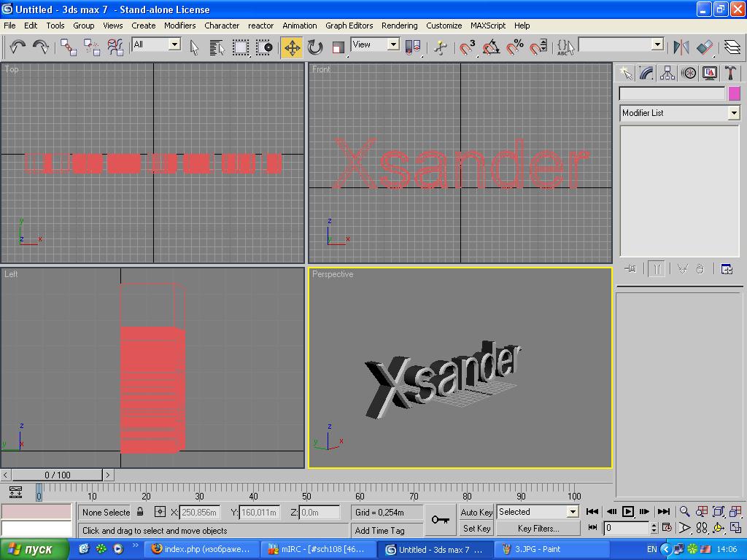Open the Rendering menu

[400, 26]
